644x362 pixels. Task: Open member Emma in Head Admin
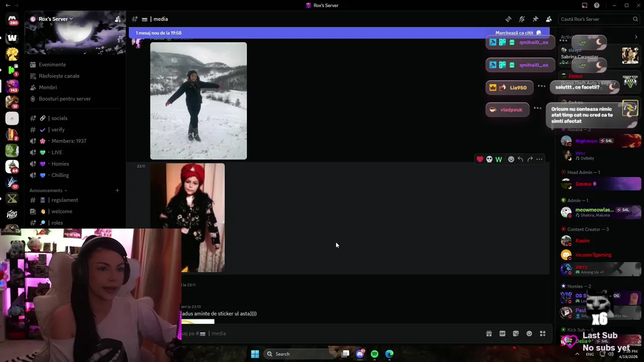(601, 184)
